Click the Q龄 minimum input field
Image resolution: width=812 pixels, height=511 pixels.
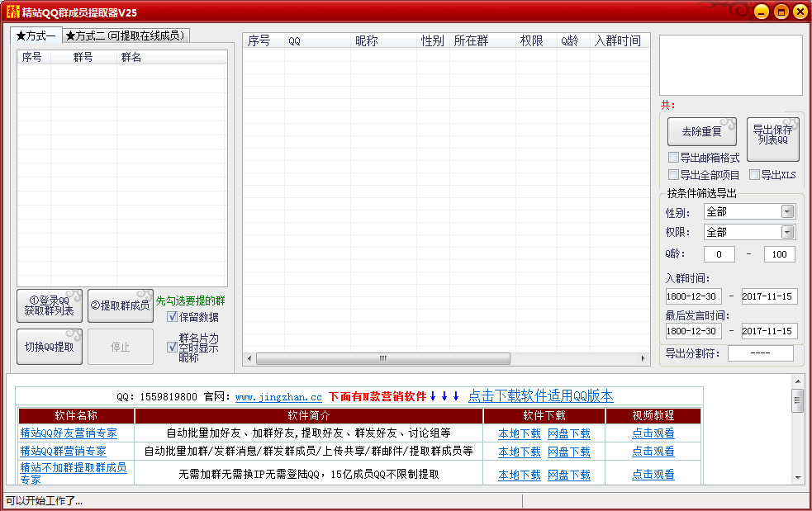(719, 254)
